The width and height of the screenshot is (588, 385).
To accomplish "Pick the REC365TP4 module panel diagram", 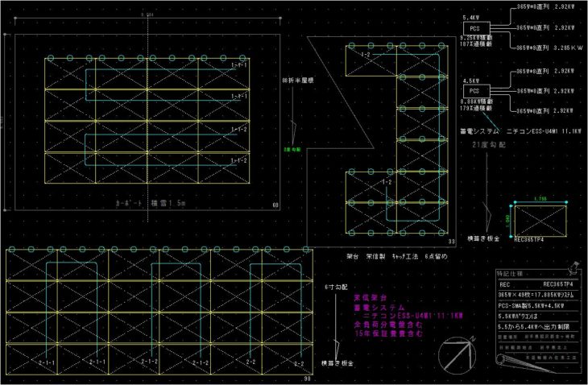I will [x=539, y=219].
